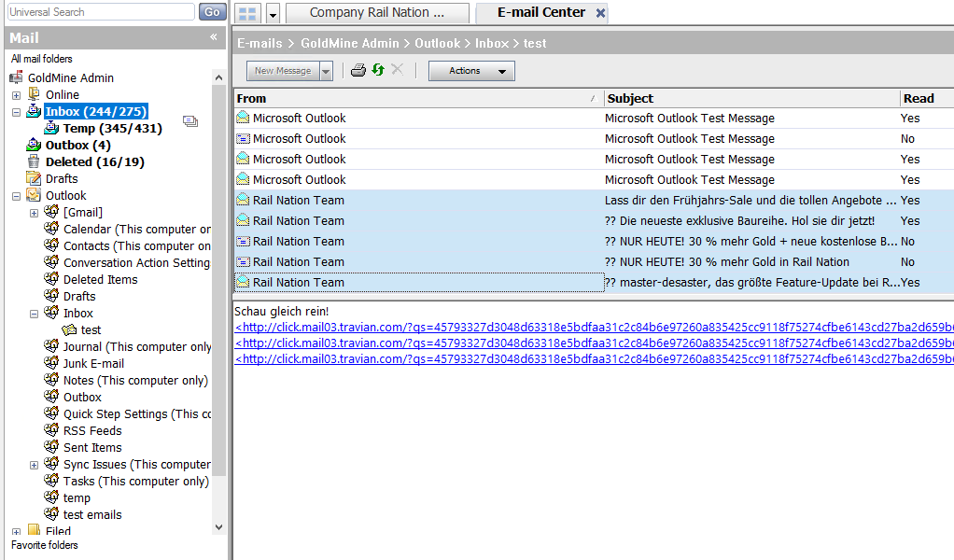Click the duplicate-pages icon next to Inbox

(189, 120)
